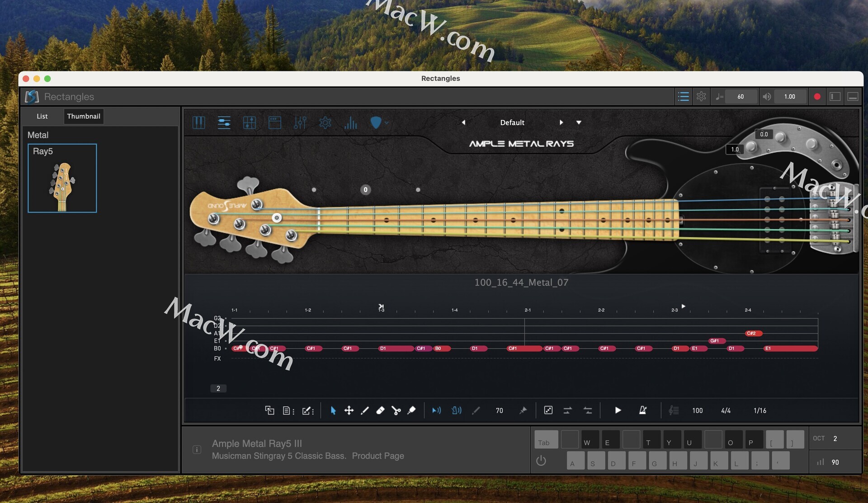
Task: Toggle the bottom panel icon
Action: tap(853, 96)
